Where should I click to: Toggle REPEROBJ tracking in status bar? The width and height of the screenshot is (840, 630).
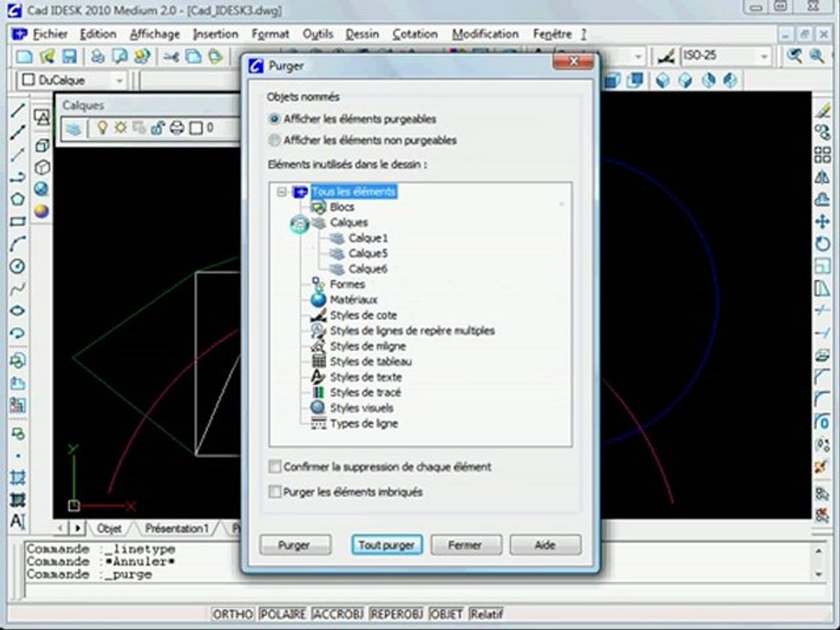point(396,614)
